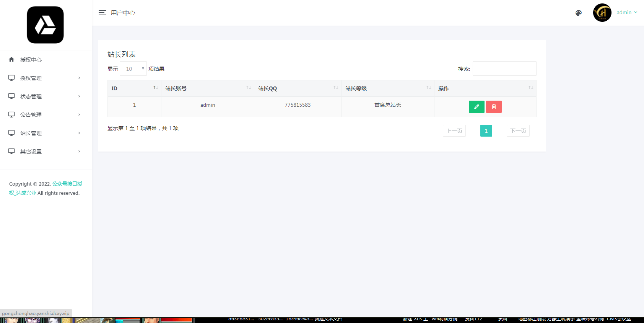Click into the 搜索 search input field

coord(504,69)
